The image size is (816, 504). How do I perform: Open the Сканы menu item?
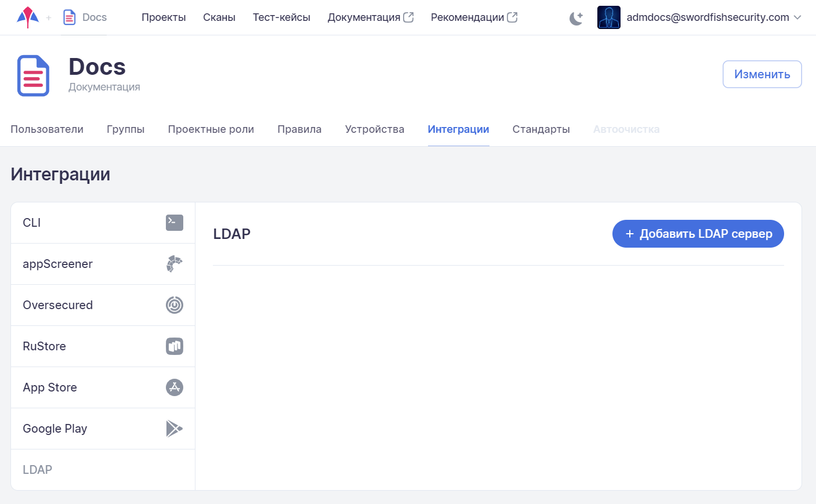219,17
